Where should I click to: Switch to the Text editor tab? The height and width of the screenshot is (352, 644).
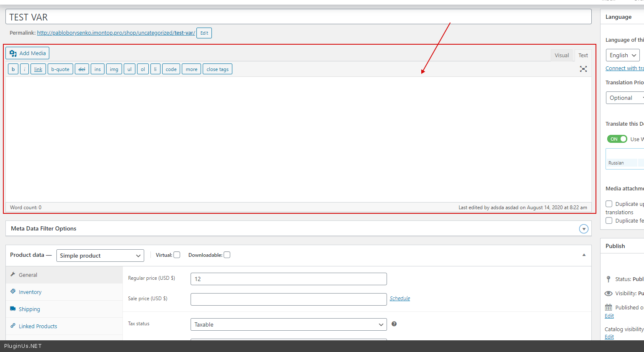583,55
